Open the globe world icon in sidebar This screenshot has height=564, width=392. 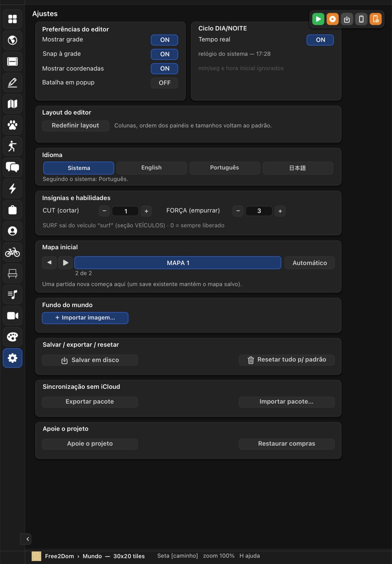click(13, 40)
